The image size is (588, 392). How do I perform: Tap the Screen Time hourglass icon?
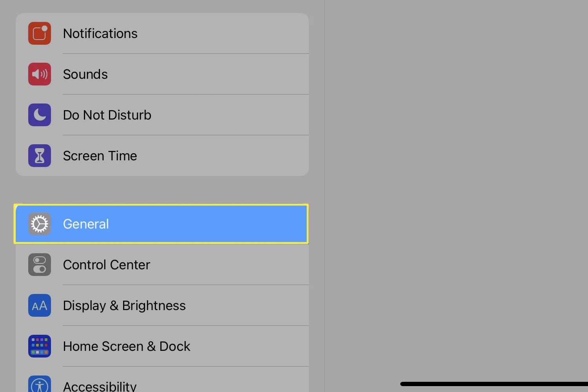coord(40,156)
